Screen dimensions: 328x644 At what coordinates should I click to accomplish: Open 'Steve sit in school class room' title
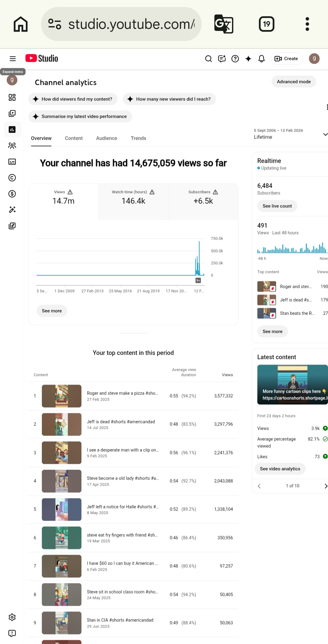[122, 592]
